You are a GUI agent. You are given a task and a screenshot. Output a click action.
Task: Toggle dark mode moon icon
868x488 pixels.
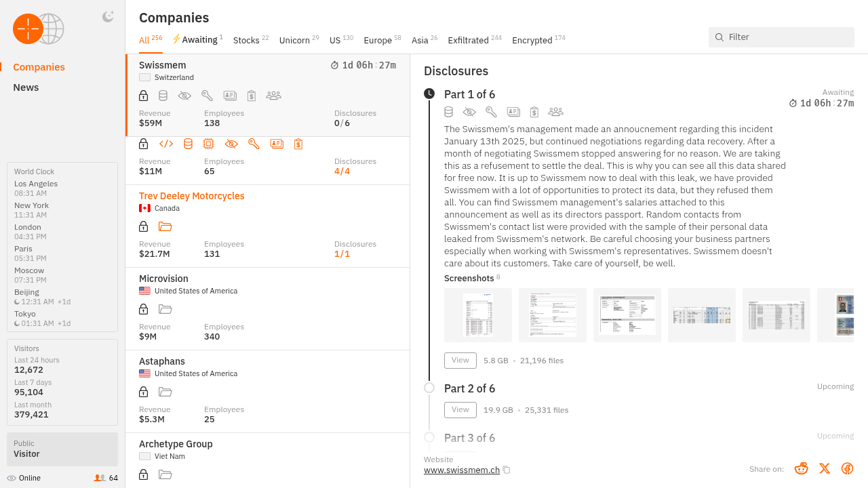[x=108, y=17]
